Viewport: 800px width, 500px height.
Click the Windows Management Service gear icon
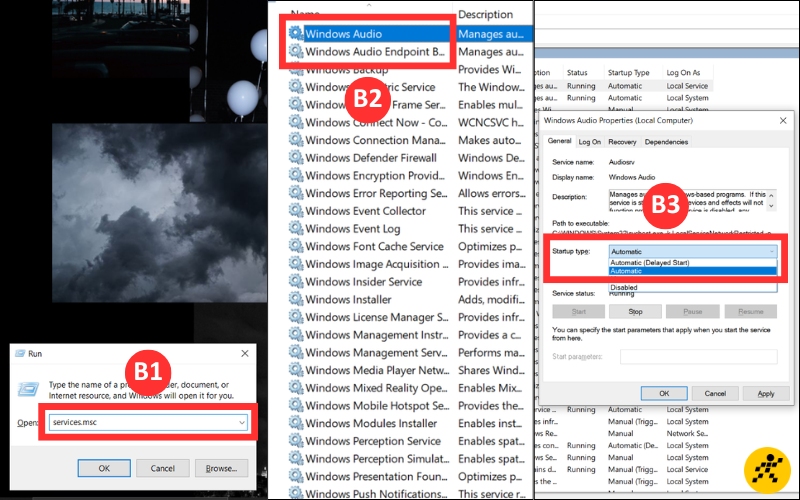click(295, 352)
